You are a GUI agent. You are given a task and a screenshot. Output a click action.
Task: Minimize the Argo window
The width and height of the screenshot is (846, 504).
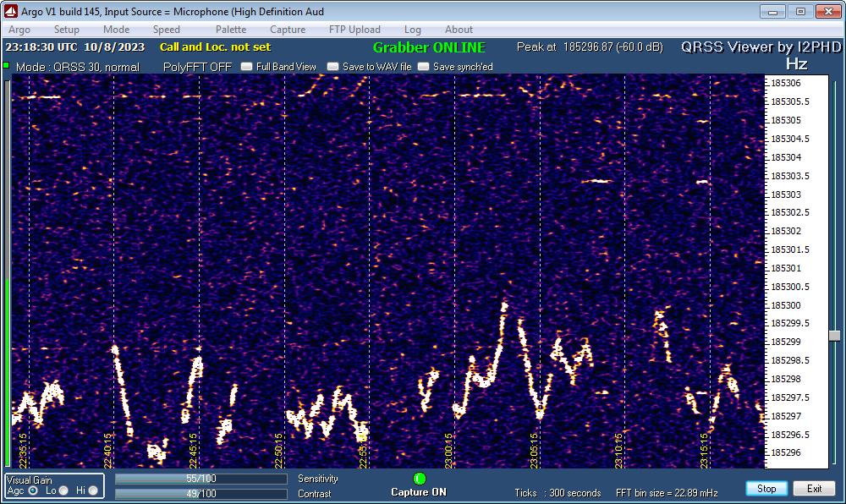772,11
